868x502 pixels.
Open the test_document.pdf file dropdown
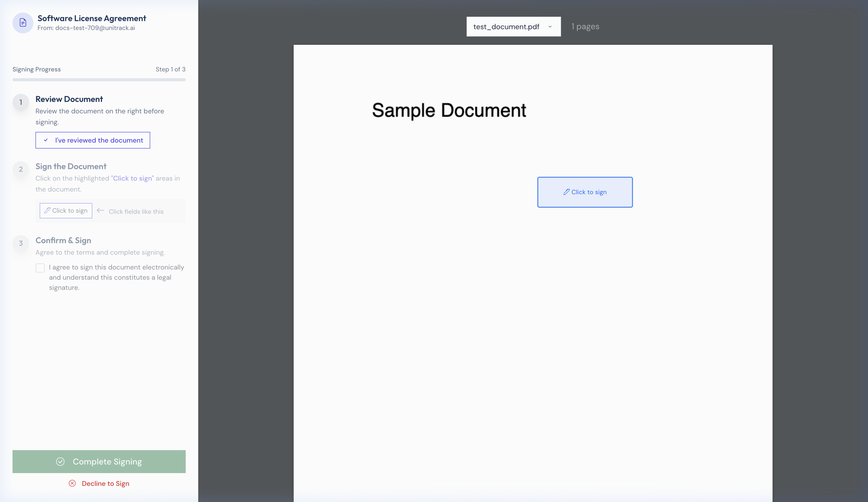pyautogui.click(x=513, y=27)
